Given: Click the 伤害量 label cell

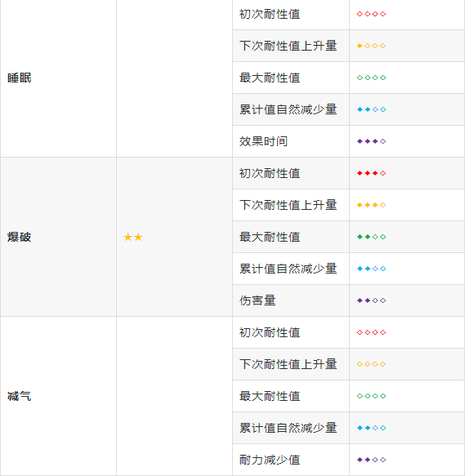Looking at the screenshot, I should point(291,300).
